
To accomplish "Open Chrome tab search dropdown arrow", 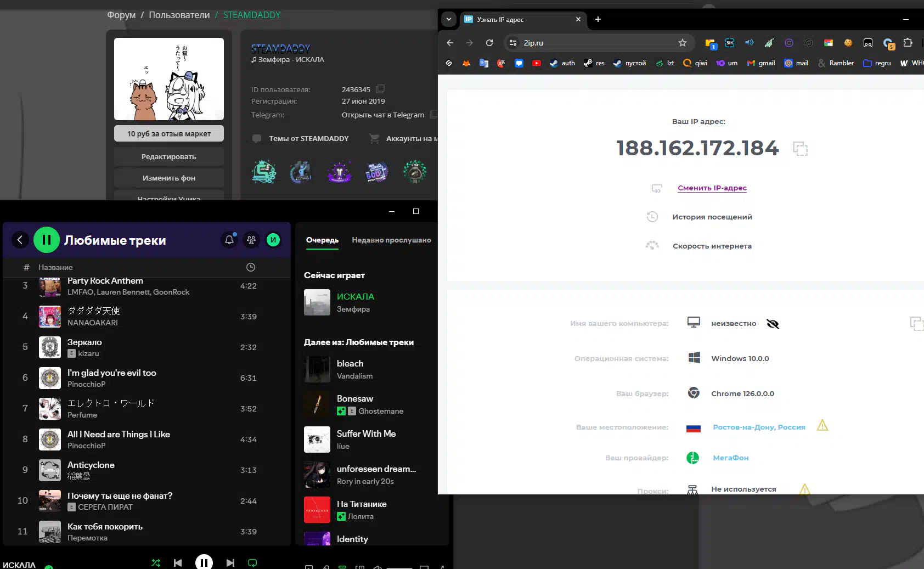I will point(449,19).
